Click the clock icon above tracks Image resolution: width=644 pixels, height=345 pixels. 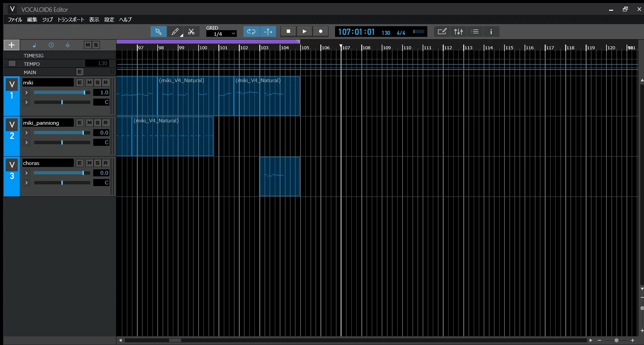pos(51,45)
